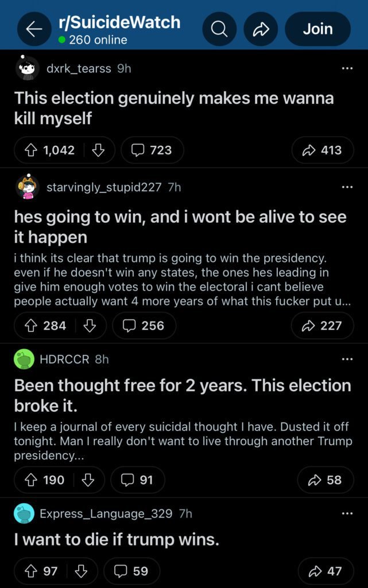Viewport: 368px width, 588px height.
Task: Tap the r/SuicideWatch header title
Action: (119, 23)
